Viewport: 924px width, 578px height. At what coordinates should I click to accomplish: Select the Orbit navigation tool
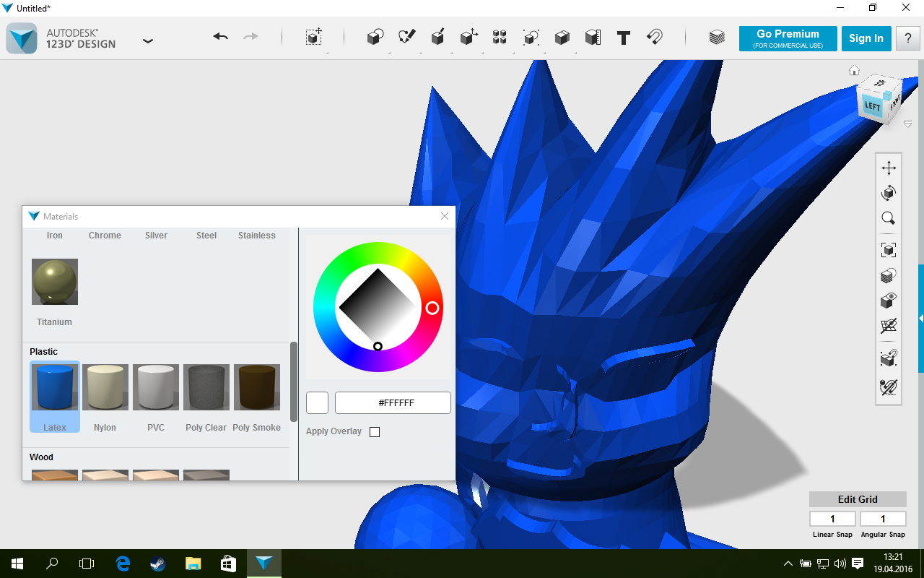pos(889,193)
